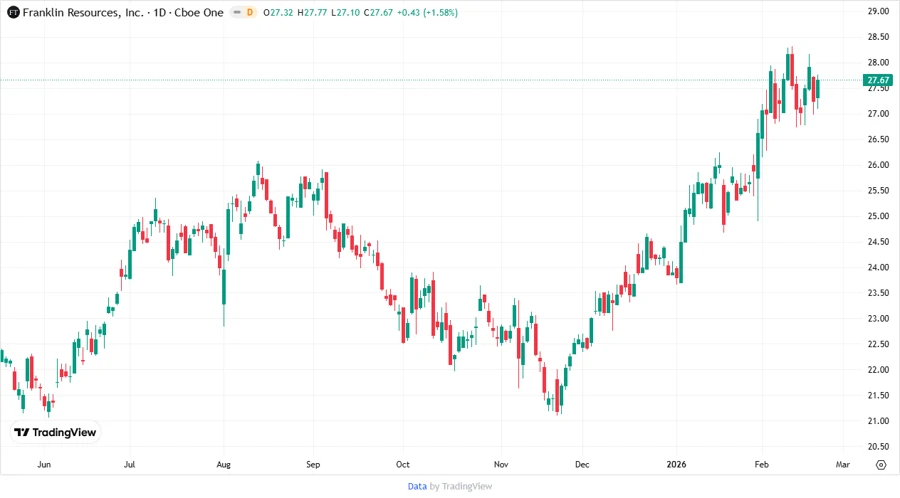Click the 26.50 price axis label
Image resolution: width=900 pixels, height=498 pixels.
pyautogui.click(x=878, y=139)
